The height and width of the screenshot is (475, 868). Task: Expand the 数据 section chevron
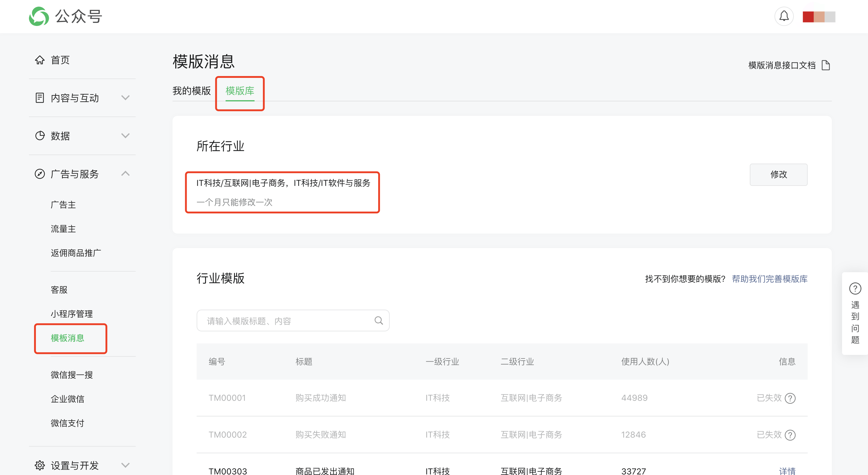point(125,136)
